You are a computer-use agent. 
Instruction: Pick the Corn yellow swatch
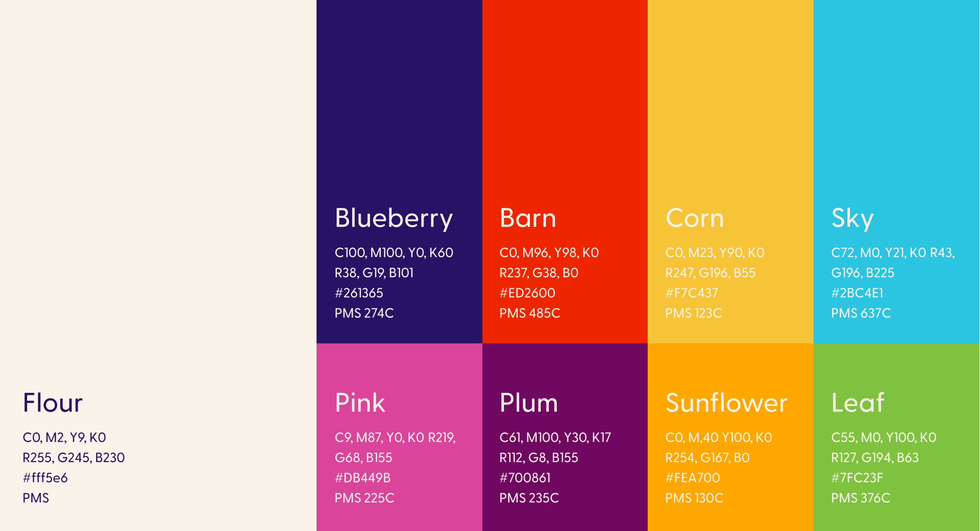click(730, 171)
